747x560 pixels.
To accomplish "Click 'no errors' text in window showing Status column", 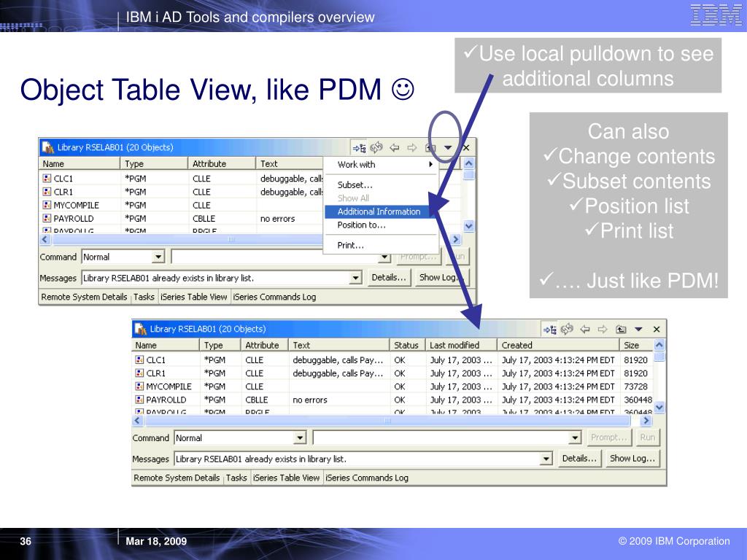I will 309,400.
